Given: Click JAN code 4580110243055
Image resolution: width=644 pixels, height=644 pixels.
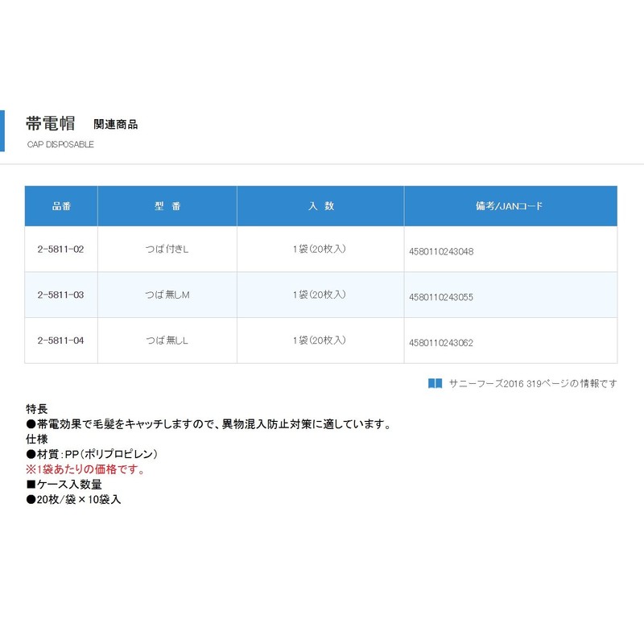Looking at the screenshot, I should pyautogui.click(x=441, y=297).
